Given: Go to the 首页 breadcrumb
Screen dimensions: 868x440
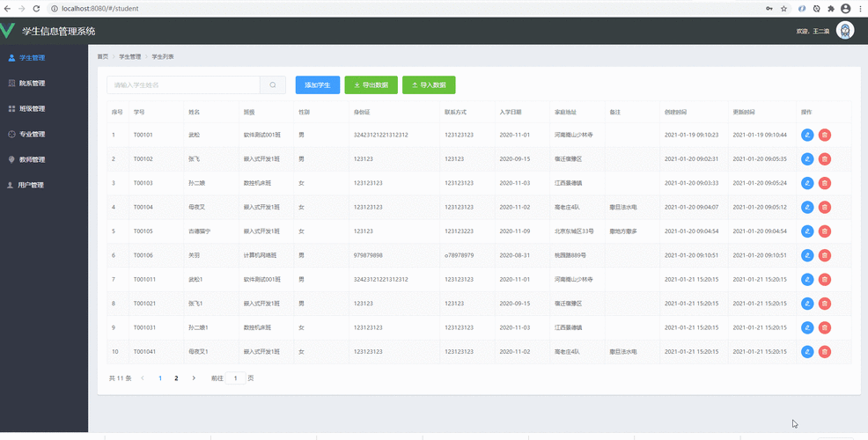Looking at the screenshot, I should tap(103, 56).
